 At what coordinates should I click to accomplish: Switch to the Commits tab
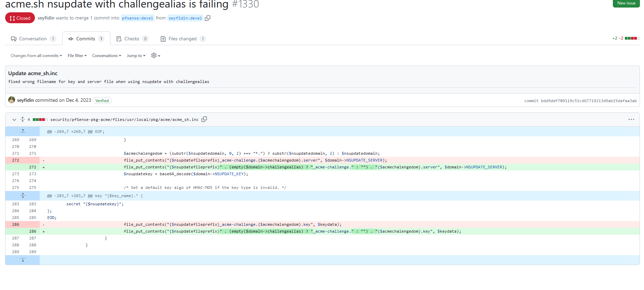point(86,39)
